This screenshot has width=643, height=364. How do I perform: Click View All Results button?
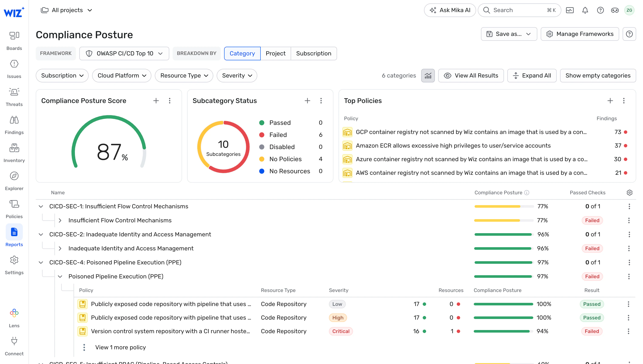coord(471,76)
